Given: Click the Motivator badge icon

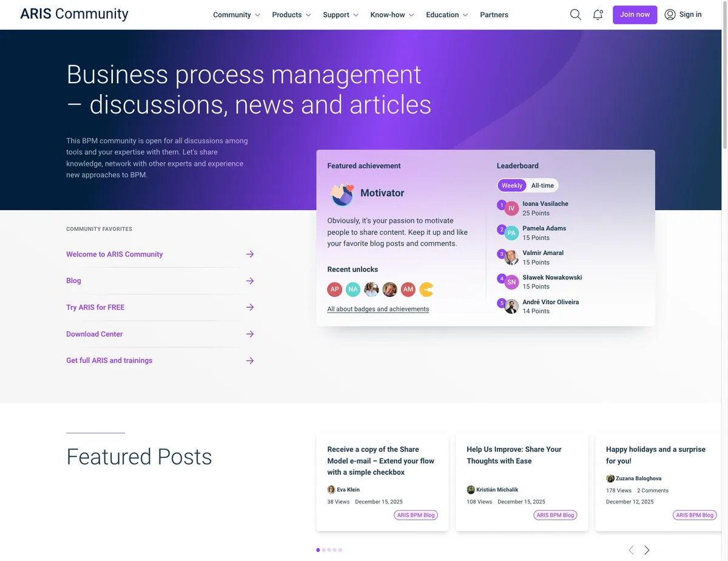Looking at the screenshot, I should pos(342,194).
